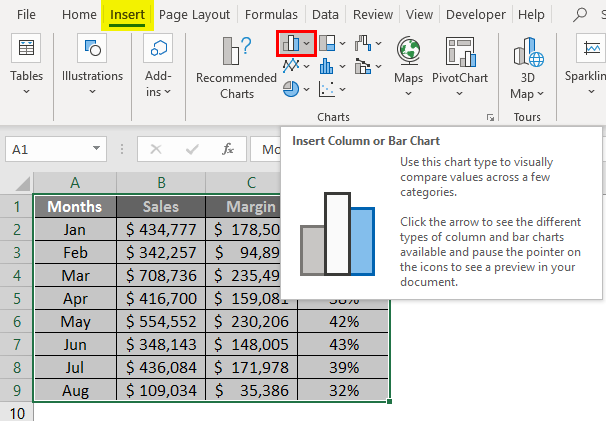
Task: Click the Insert Function fx icon
Action: 228,149
